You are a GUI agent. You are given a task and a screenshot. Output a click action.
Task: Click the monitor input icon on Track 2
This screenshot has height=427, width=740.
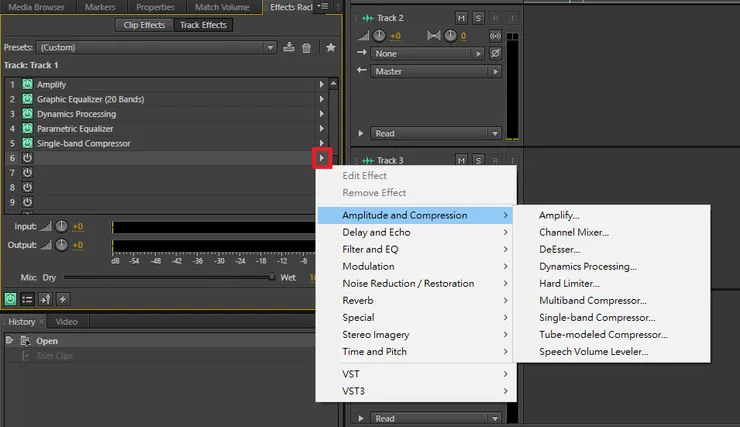pos(495,36)
